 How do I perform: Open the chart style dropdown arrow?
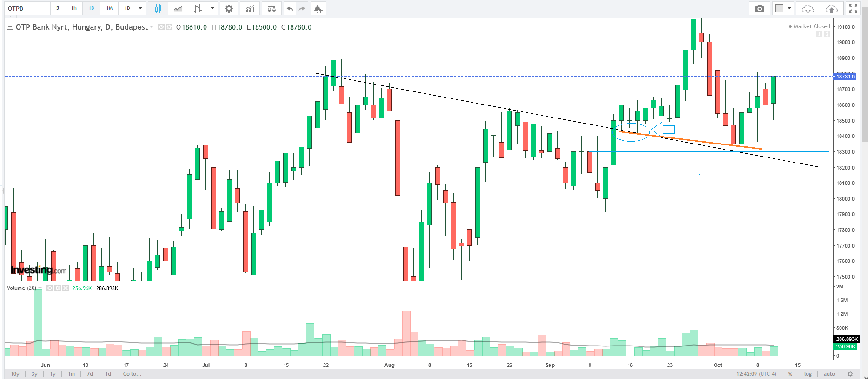click(x=212, y=8)
